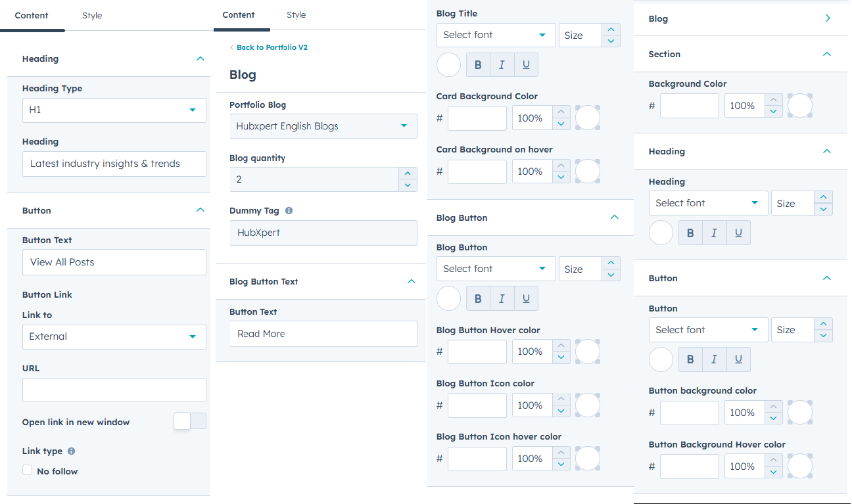Click the Section Background Color hex field
Image resolution: width=852 pixels, height=504 pixels.
click(690, 106)
